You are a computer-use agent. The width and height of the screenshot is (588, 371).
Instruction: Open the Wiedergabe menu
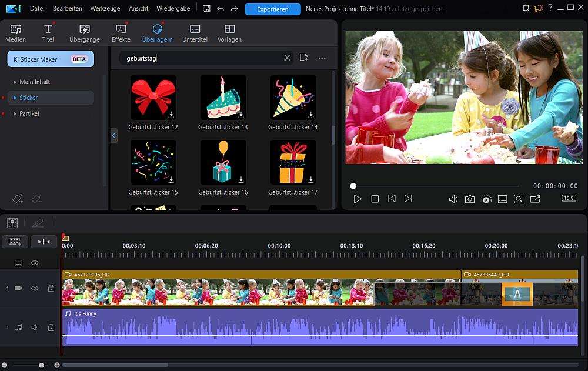(x=173, y=9)
